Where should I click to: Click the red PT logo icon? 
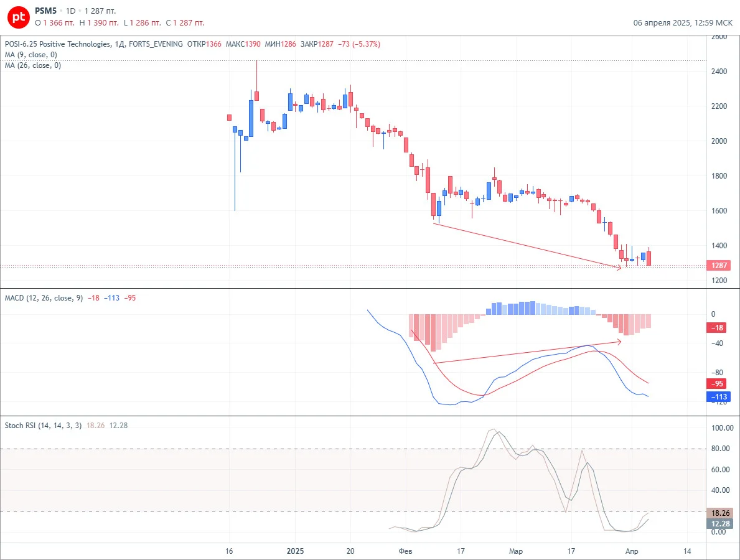(19, 17)
